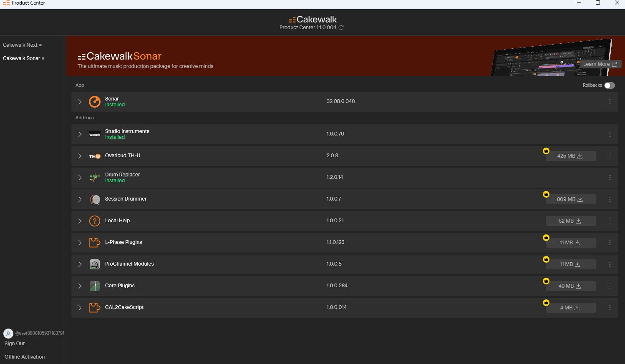Image resolution: width=625 pixels, height=364 pixels.
Task: Click the crown badge on Session Drummer
Action: point(546,194)
